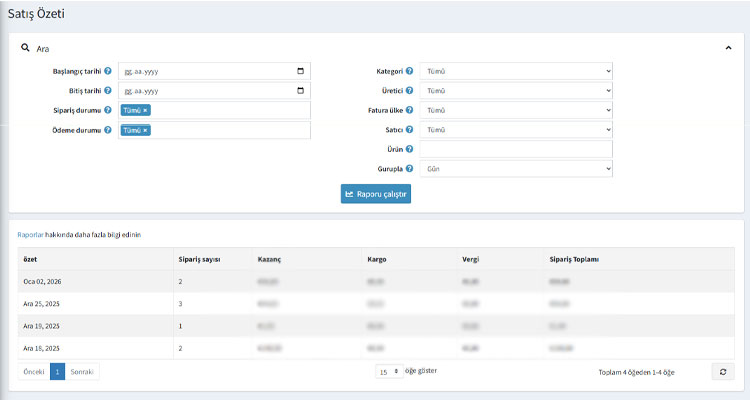Open help tooltip for Bitiş tarihi

(x=108, y=90)
